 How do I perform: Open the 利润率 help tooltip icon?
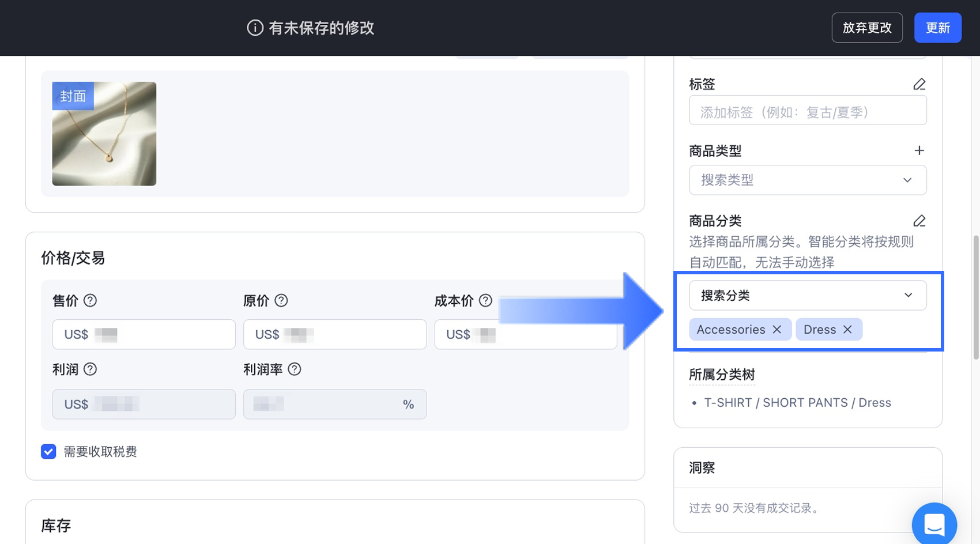(295, 369)
